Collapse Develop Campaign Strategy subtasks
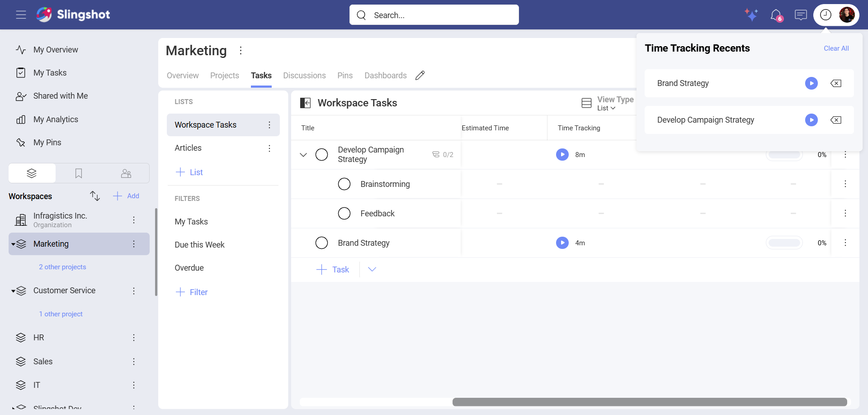Image resolution: width=868 pixels, height=415 pixels. pos(303,155)
